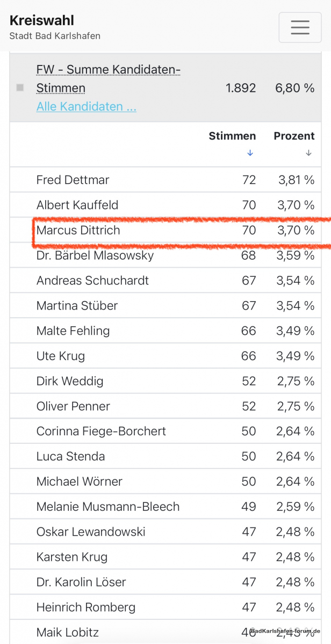Click the FW - Summe Kandidaten-Stimmen heading
Image resolution: width=331 pixels, height=644 pixels.
[x=108, y=78]
